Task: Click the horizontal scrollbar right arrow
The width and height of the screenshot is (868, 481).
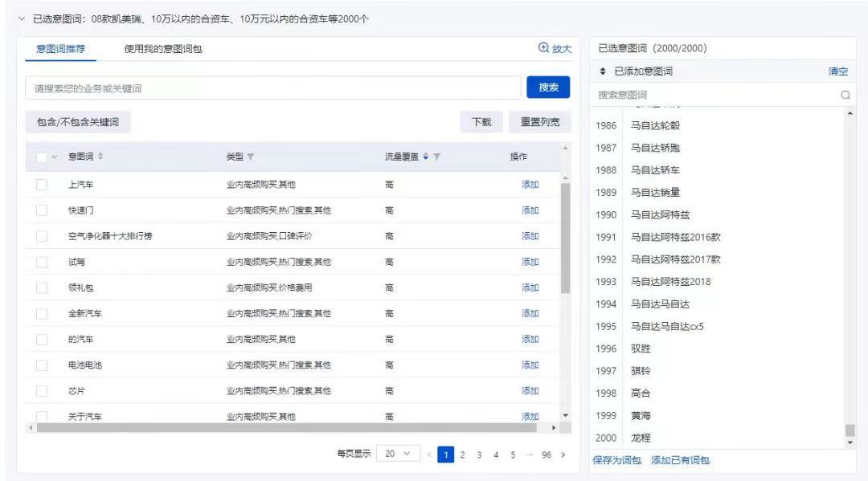Action: 554,428
